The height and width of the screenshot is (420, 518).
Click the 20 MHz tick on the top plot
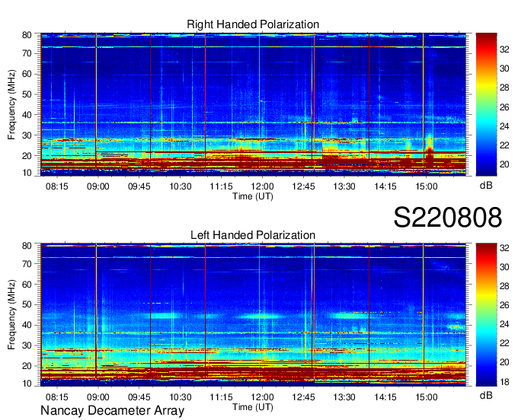click(27, 156)
